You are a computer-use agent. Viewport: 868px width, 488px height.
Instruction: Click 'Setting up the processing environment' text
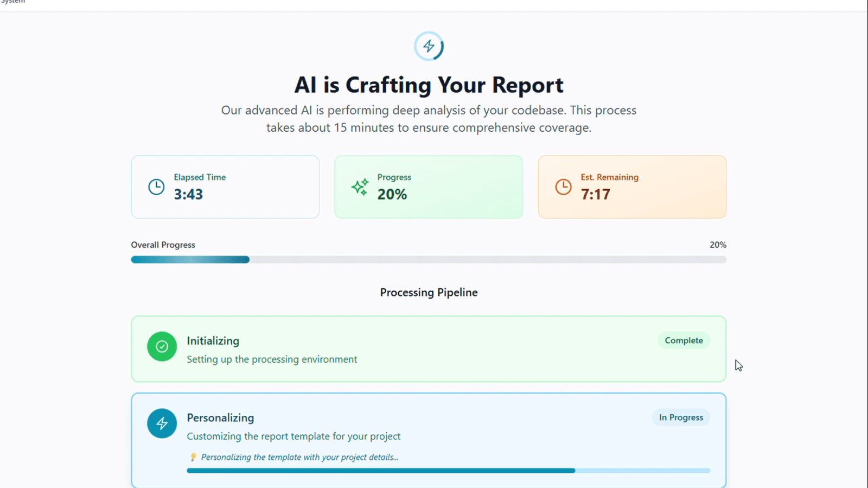tap(272, 359)
